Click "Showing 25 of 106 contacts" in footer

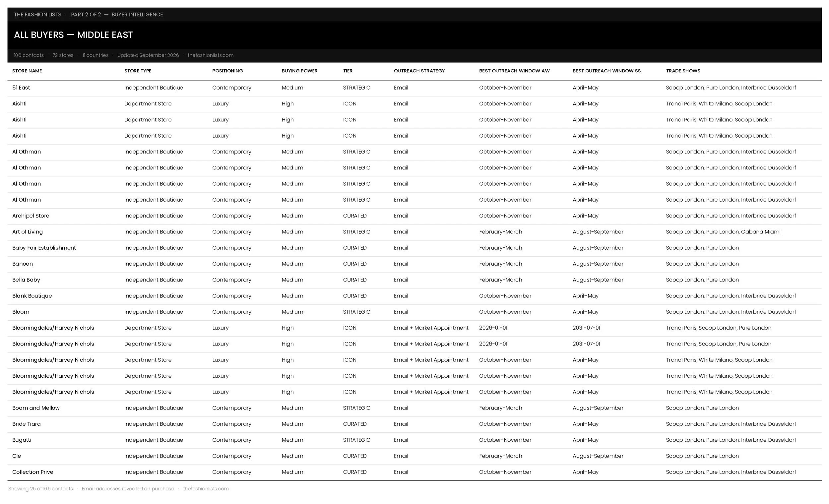pos(40,488)
